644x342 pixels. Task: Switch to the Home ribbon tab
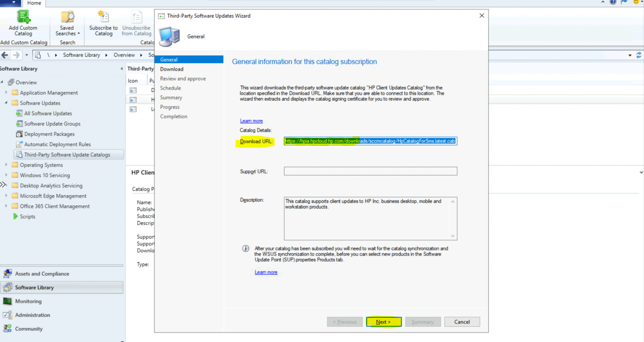[34, 3]
